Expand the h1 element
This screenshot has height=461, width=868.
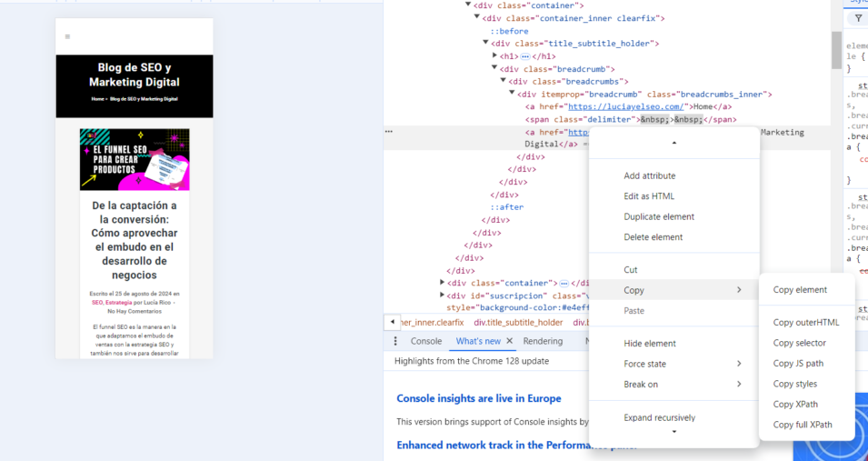494,55
